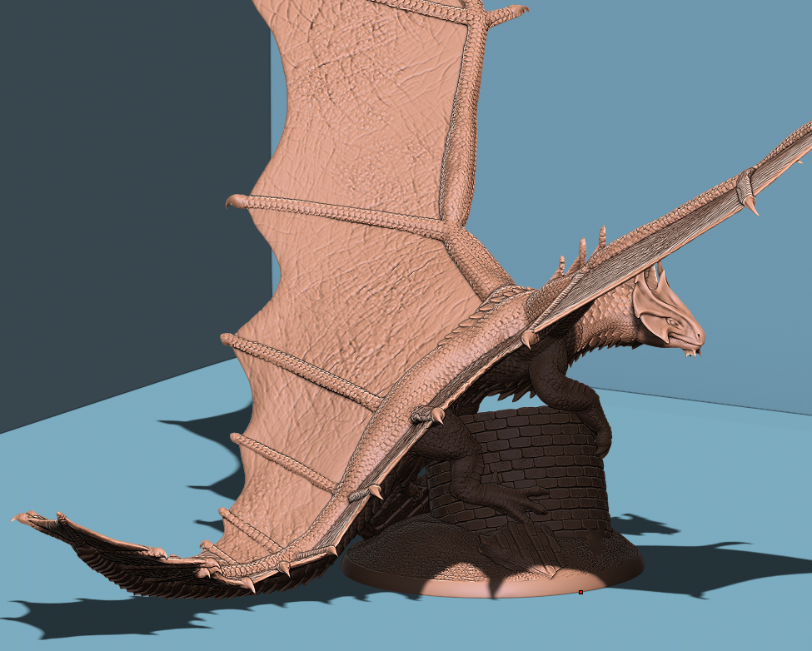Click the wing shadow on the left floor
812x651 pixels.
[208, 433]
